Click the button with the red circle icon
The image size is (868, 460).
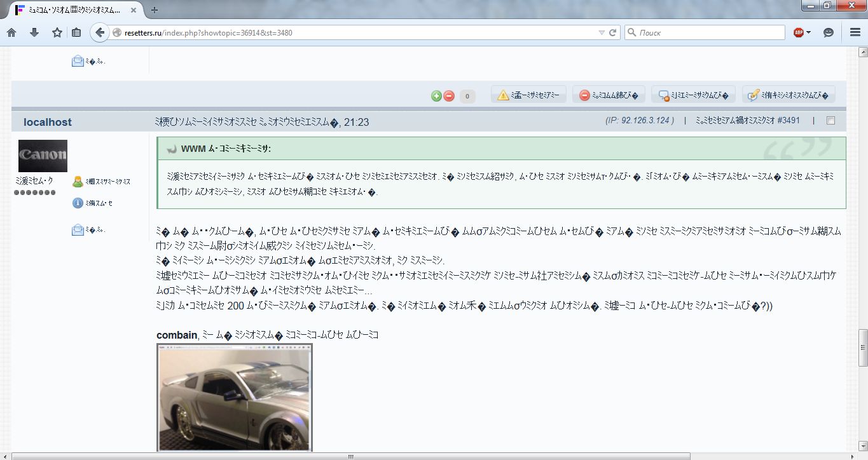(x=609, y=95)
